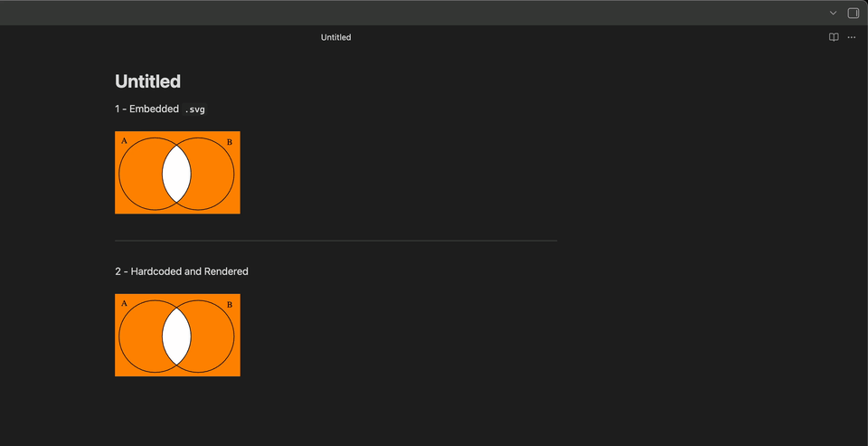Viewport: 868px width, 446px height.
Task: Toggle the right sidebar panel
Action: [853, 13]
